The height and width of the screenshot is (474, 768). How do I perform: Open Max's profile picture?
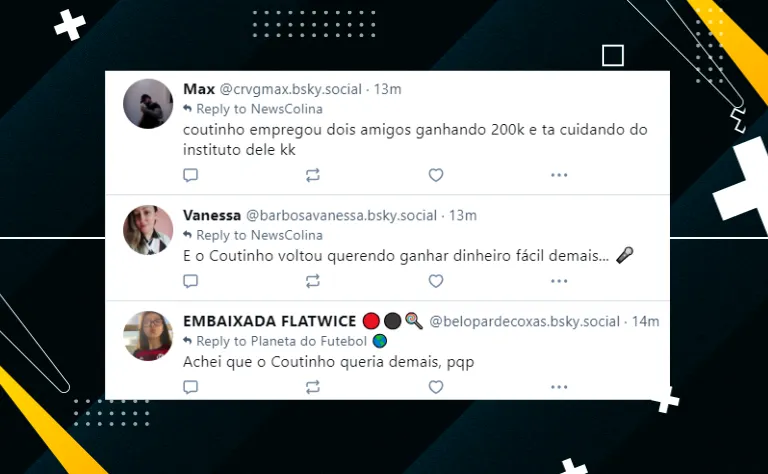(x=148, y=104)
